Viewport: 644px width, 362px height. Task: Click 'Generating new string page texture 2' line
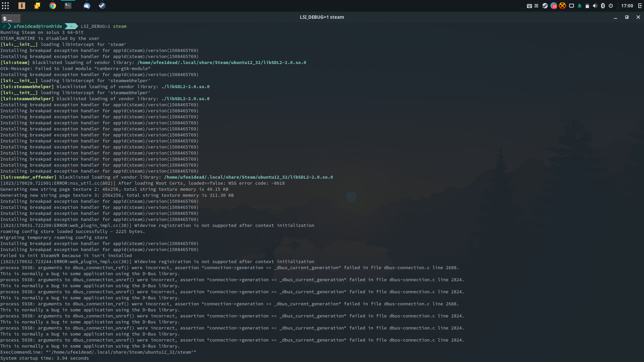[114, 189]
